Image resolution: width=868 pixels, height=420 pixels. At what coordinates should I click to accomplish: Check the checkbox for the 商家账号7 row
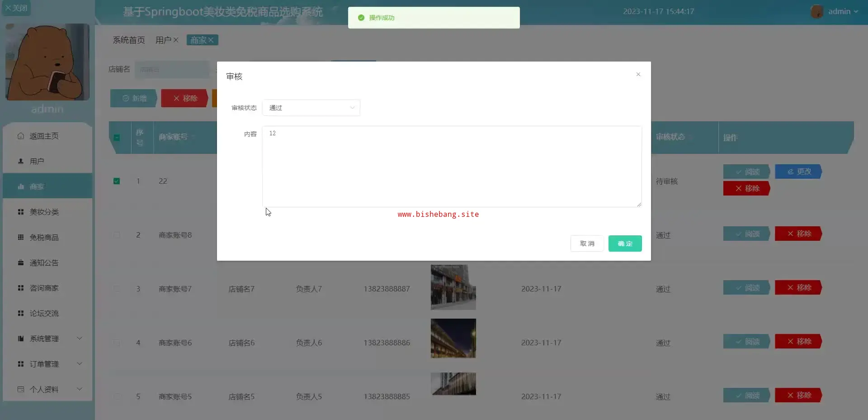click(117, 289)
